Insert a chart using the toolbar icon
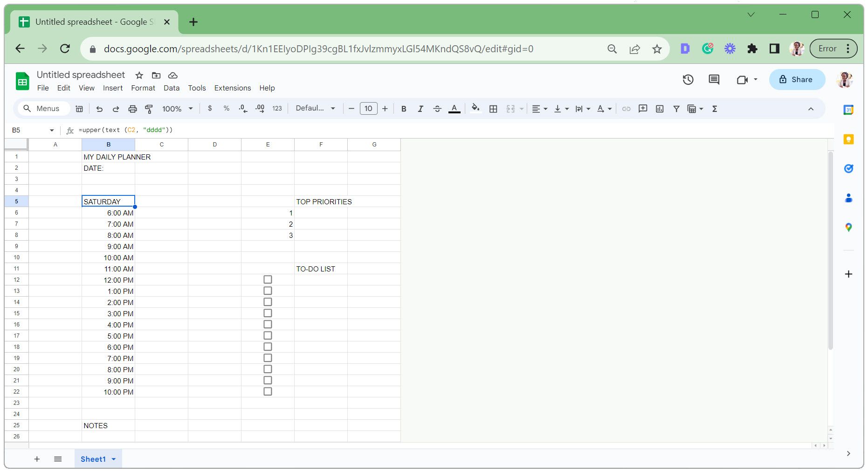868x472 pixels. pos(660,109)
